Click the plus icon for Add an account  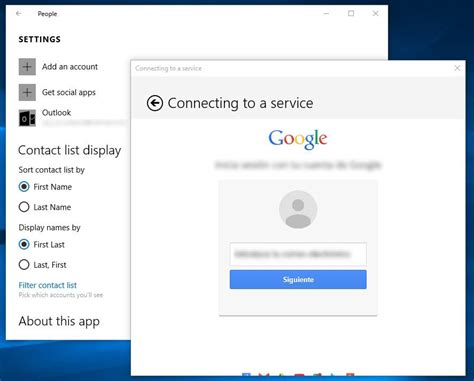tap(27, 67)
